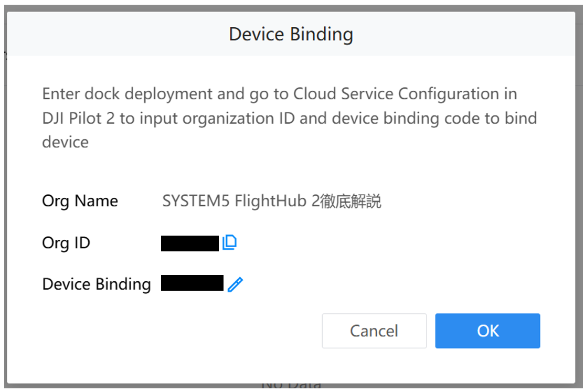Copy the Org ID to clipboard

229,242
